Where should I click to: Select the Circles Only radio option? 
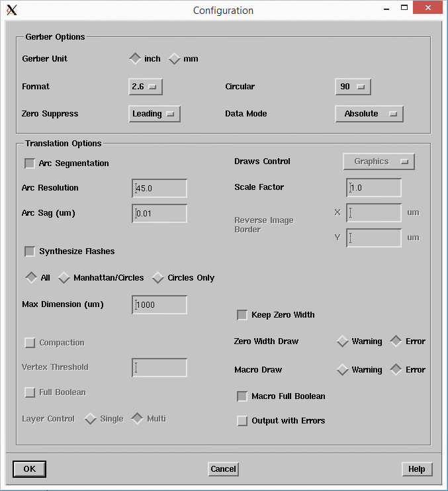[x=157, y=278]
